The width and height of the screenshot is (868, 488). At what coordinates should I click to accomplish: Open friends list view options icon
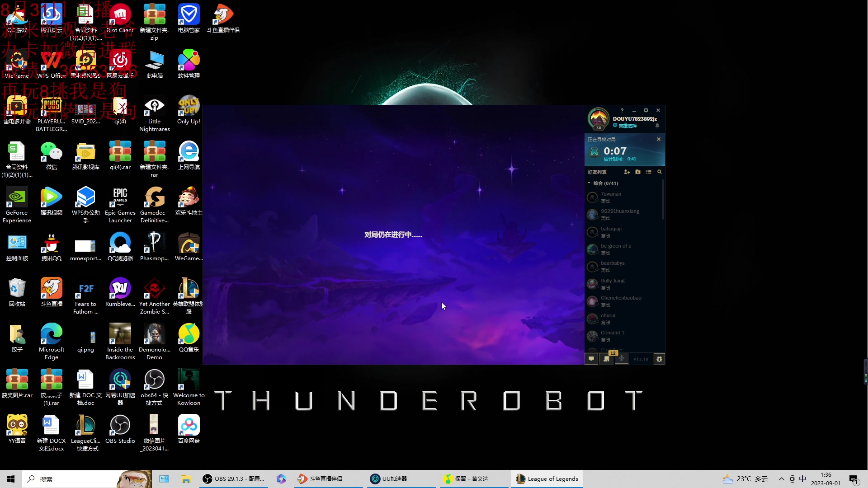[x=649, y=172]
